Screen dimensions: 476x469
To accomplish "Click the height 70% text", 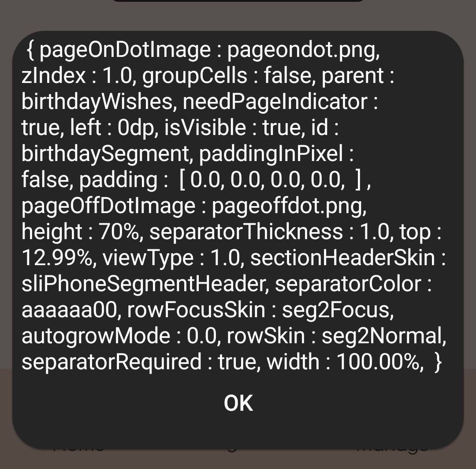I will [x=82, y=232].
